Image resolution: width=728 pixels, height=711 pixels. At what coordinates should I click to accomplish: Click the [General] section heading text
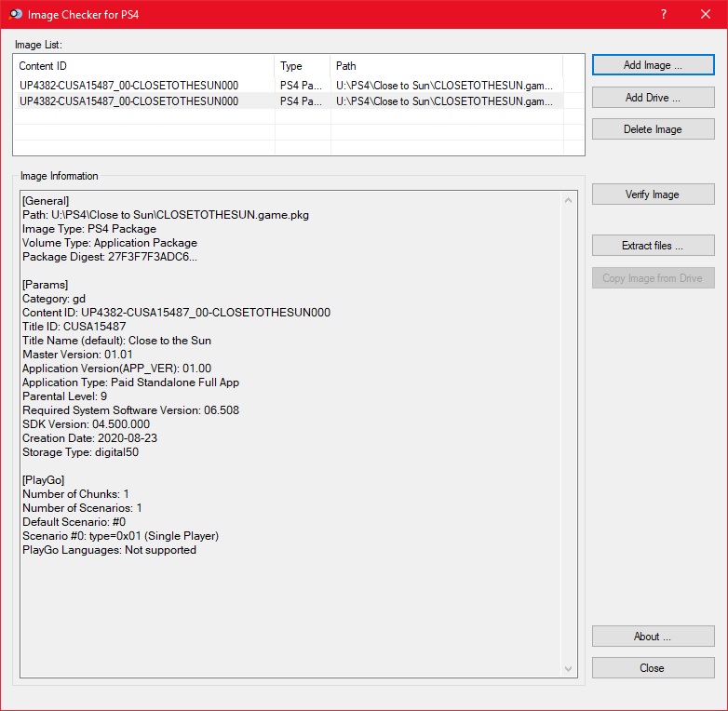coord(46,200)
